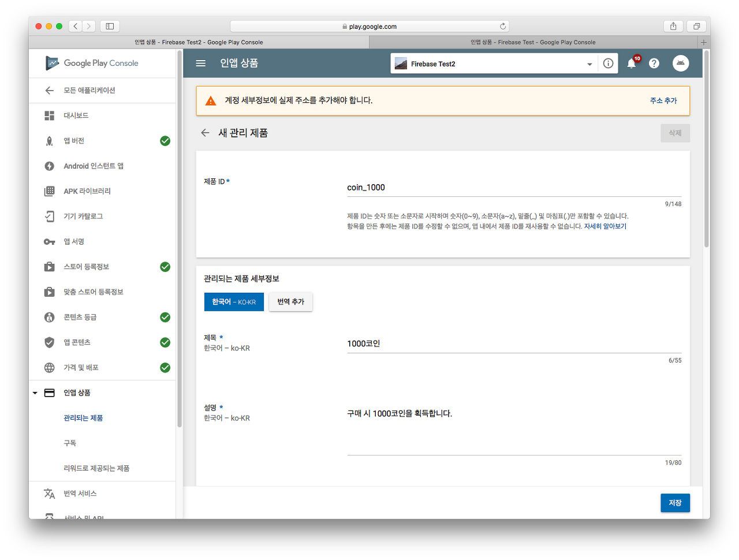This screenshot has width=739, height=560.
Task: Open the account avatar menu
Action: (681, 64)
